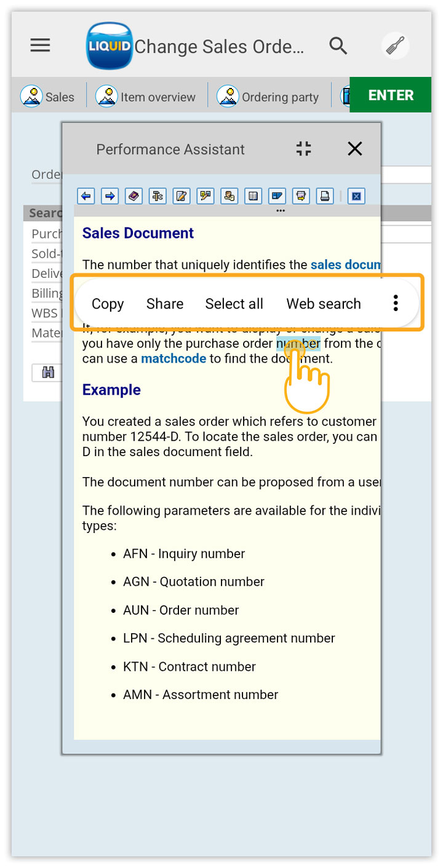Click 'KTN - Contract number' list item
Screen dimensions: 443x868
190,667
